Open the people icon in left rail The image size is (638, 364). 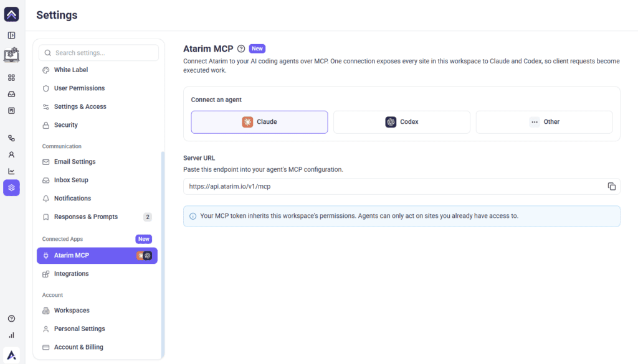tap(11, 155)
